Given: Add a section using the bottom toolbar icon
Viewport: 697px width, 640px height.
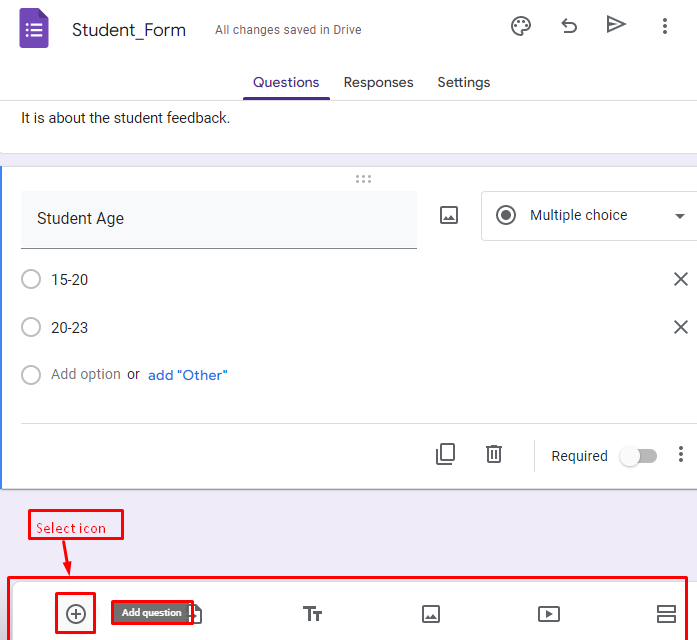Looking at the screenshot, I should 666,614.
